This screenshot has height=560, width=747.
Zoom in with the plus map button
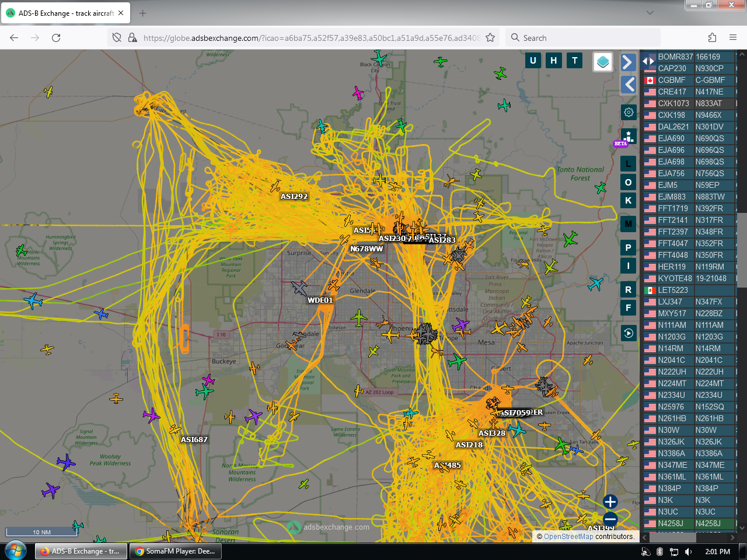click(610, 502)
